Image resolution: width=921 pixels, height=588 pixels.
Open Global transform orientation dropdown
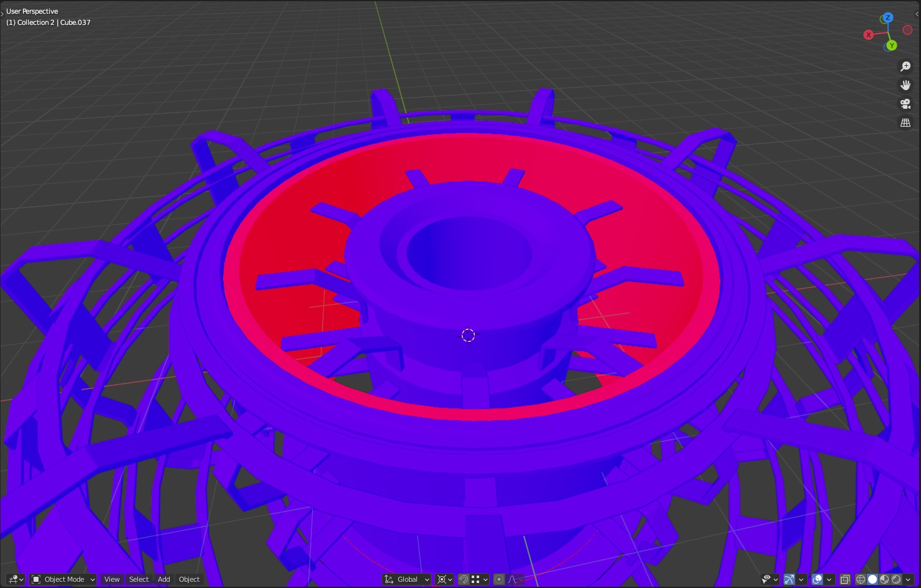coord(407,579)
